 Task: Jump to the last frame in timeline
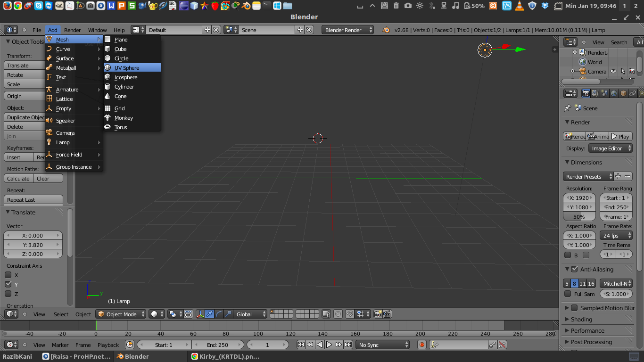click(348, 345)
